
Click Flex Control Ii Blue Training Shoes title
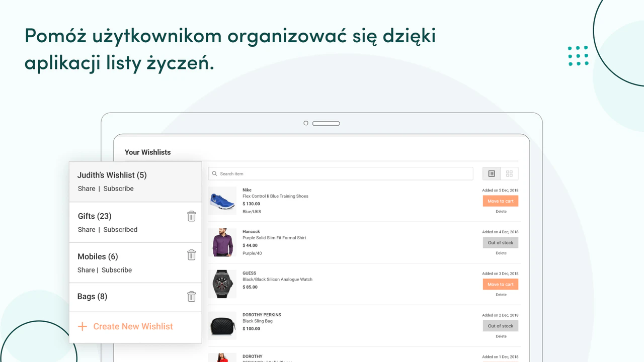click(275, 197)
